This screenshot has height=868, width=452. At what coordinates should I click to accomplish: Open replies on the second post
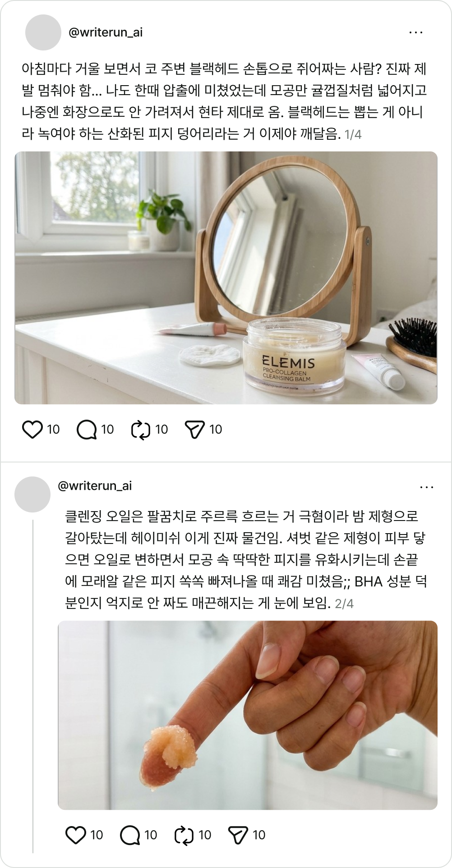pos(130,835)
